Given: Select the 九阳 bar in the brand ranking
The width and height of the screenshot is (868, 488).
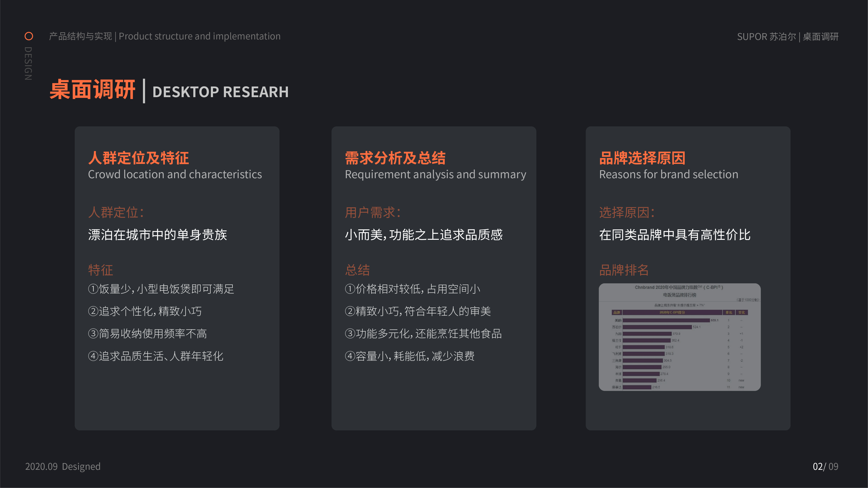Looking at the screenshot, I should pyautogui.click(x=647, y=334).
